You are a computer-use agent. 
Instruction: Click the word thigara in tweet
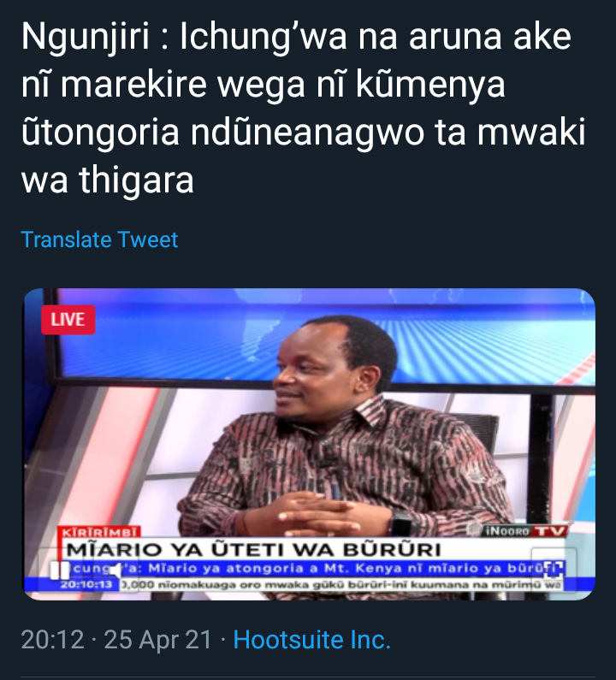coord(136,180)
